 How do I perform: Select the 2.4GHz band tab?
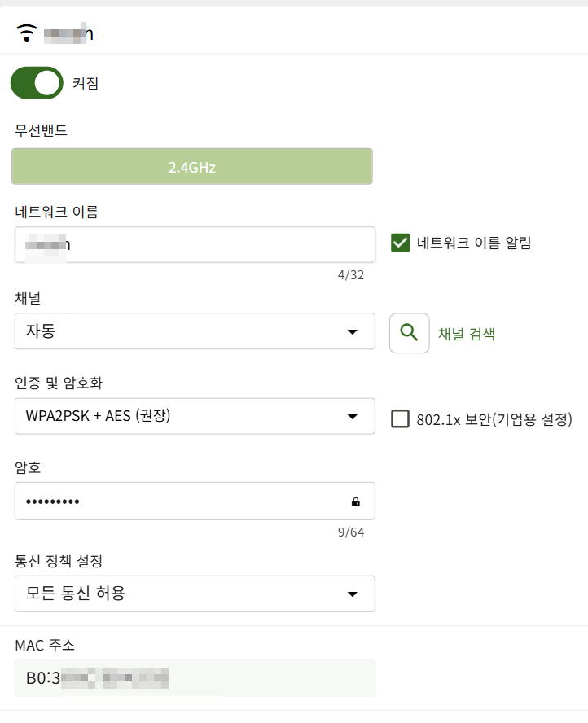point(192,166)
